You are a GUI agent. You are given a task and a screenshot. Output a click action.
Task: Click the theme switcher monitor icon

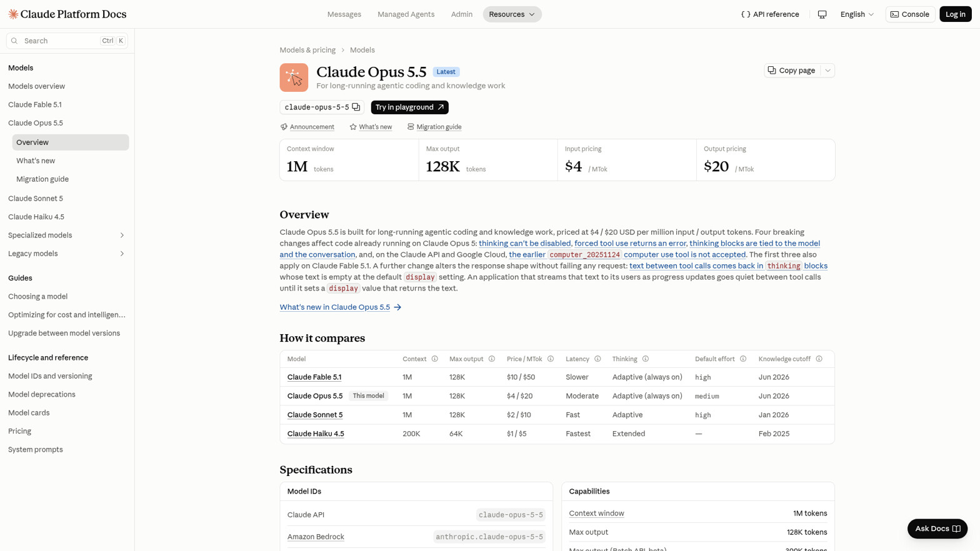coord(822,14)
